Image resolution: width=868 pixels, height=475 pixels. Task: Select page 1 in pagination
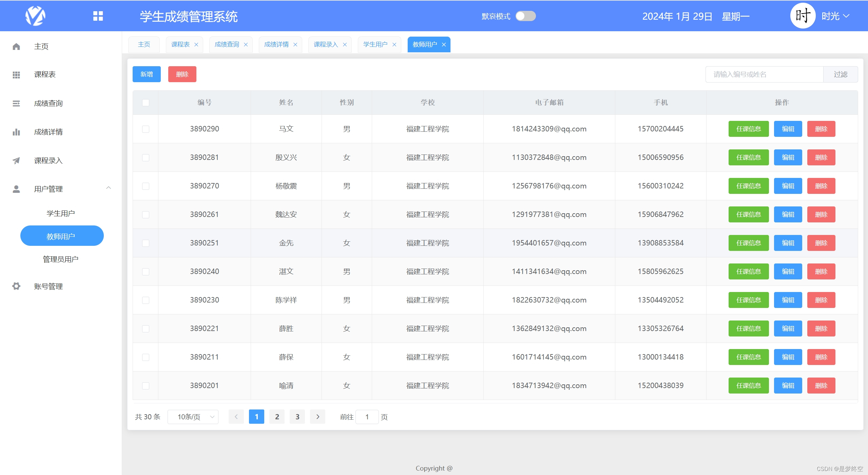[x=256, y=417]
